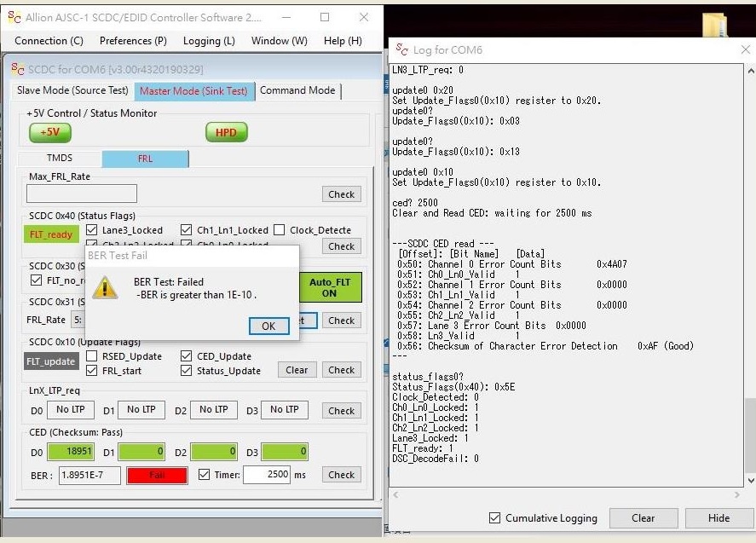Click the Timer milliseconds input field
756x543 pixels.
(266, 475)
